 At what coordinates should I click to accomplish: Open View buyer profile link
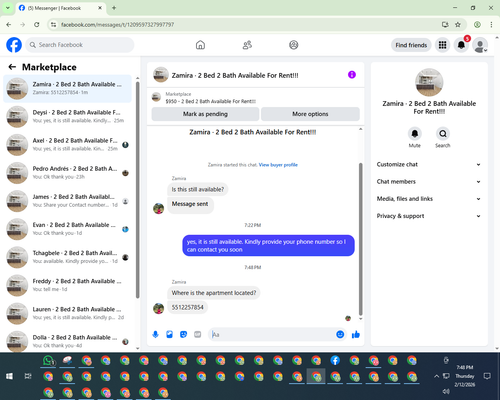click(x=278, y=165)
